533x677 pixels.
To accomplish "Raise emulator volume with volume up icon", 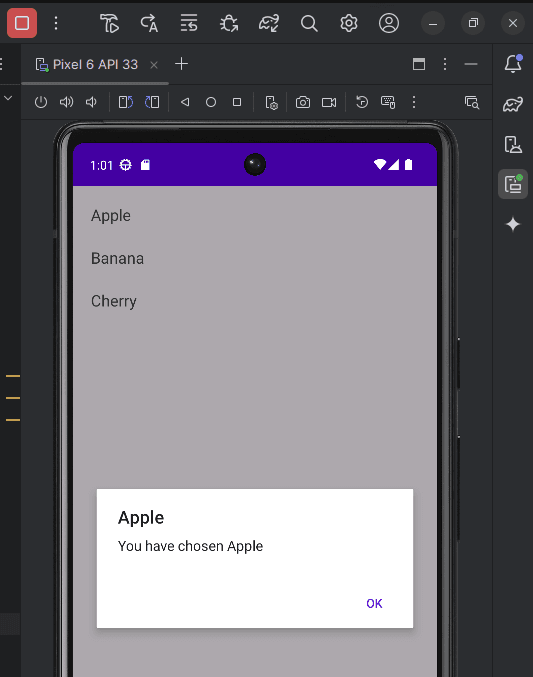I will 66,102.
